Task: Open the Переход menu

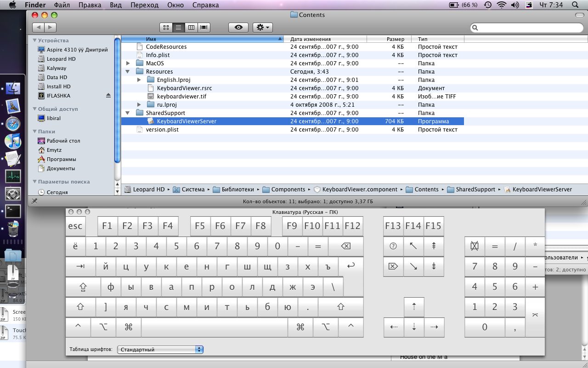Action: point(144,5)
